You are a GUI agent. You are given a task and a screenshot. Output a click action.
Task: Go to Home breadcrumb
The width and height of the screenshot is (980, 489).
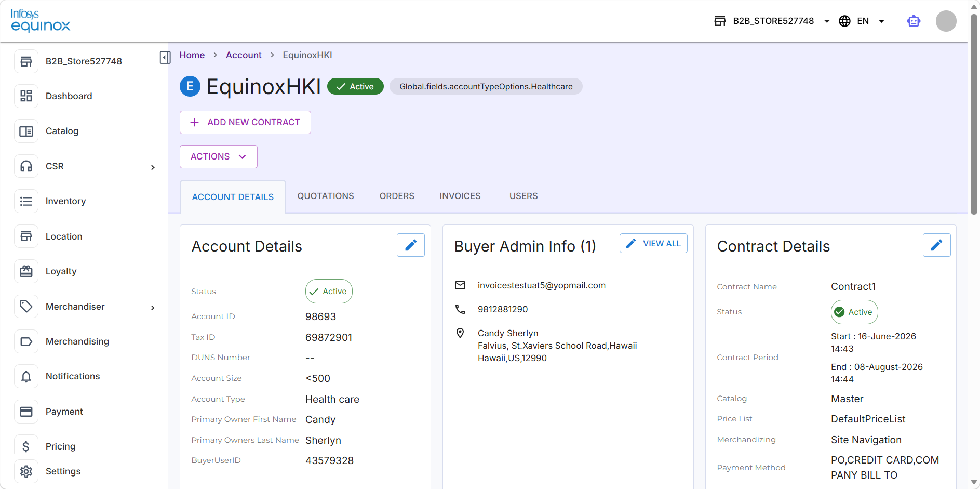click(x=192, y=55)
